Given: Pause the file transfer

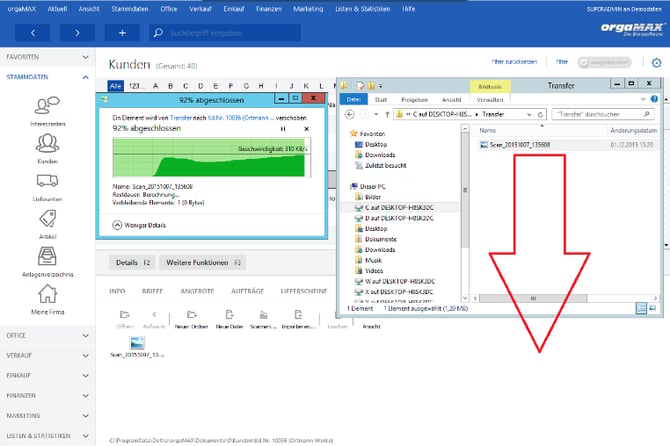Looking at the screenshot, I should tap(283, 129).
